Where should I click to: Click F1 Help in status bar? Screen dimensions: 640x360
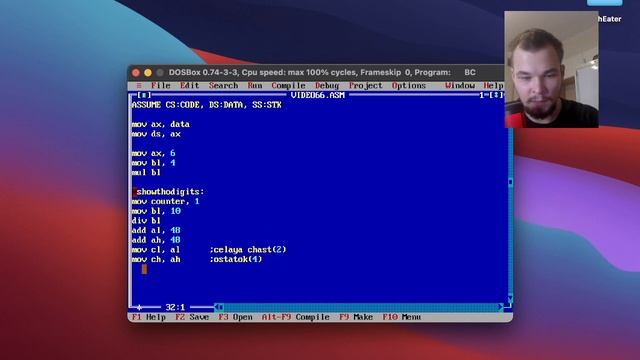coord(149,317)
